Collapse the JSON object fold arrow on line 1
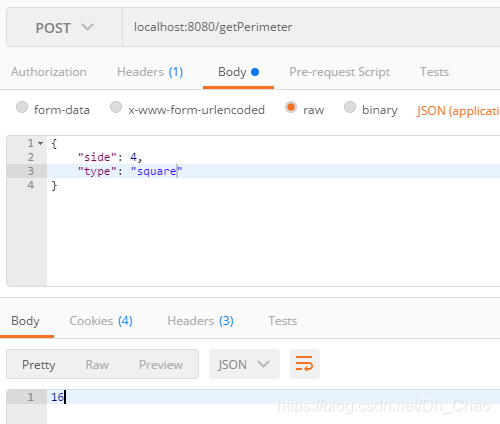Viewport: 500px width, 424px height. (41, 143)
